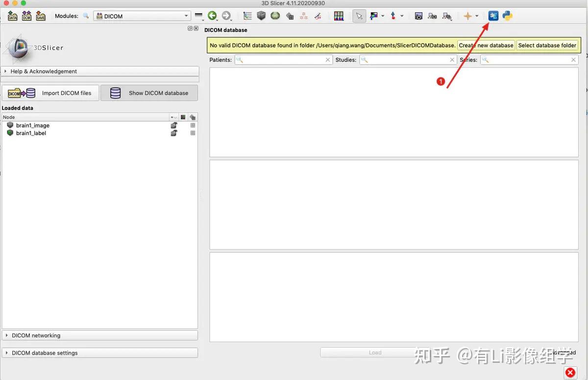588x380 pixels.
Task: Open the Load Data (DATA) tool
Action: pos(13,16)
